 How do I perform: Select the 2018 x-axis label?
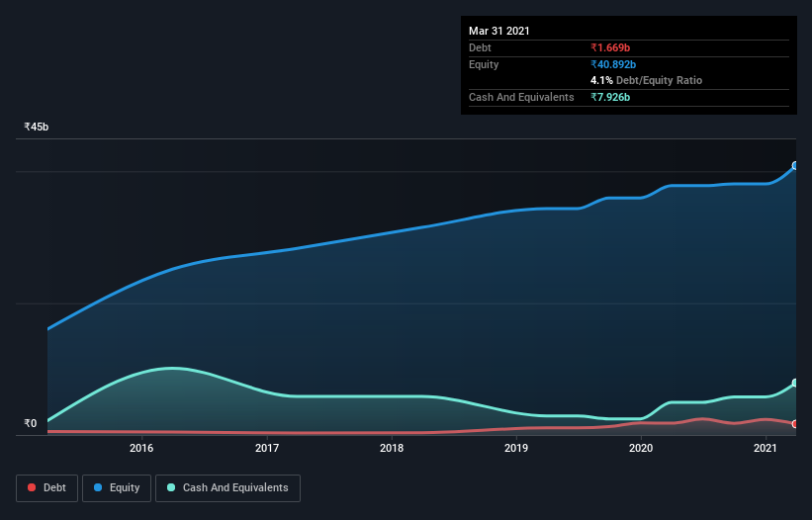coord(392,448)
